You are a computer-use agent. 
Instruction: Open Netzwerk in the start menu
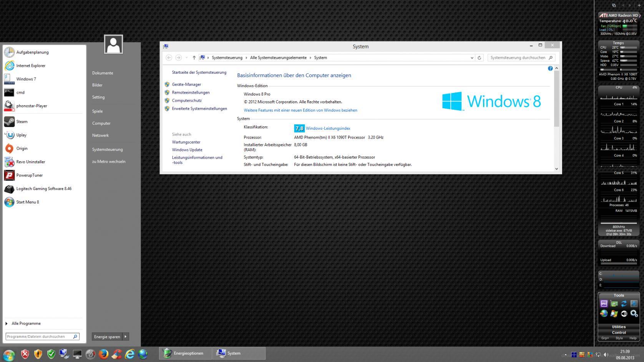pyautogui.click(x=100, y=136)
